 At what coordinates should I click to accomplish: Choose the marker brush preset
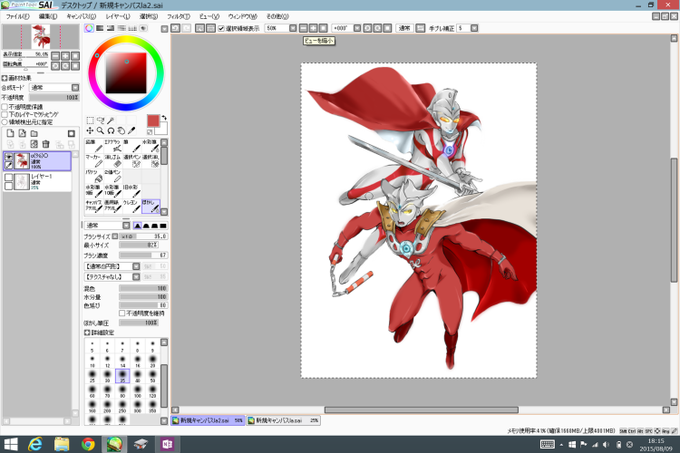(94, 161)
